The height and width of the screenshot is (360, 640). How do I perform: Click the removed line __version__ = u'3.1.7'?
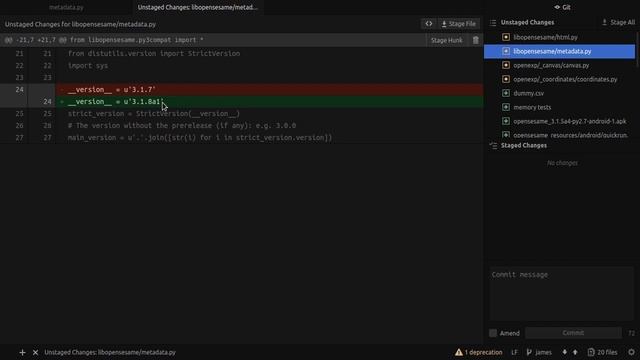(x=269, y=89)
